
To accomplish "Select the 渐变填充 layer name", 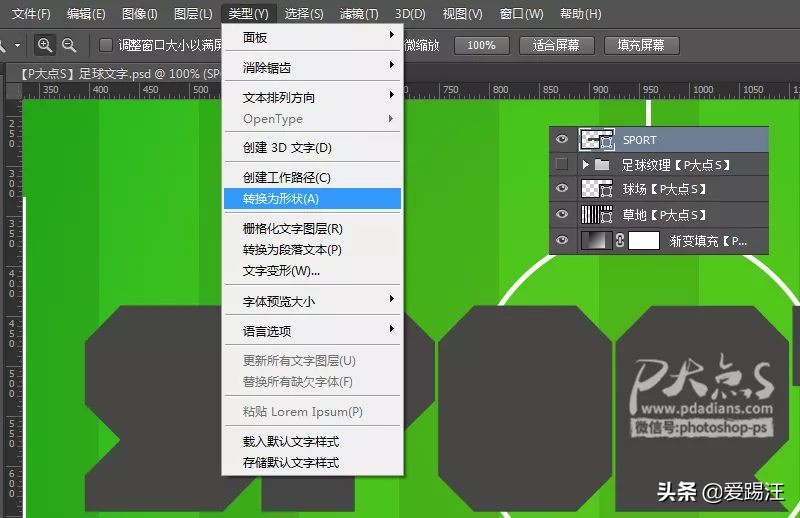I will pos(708,241).
